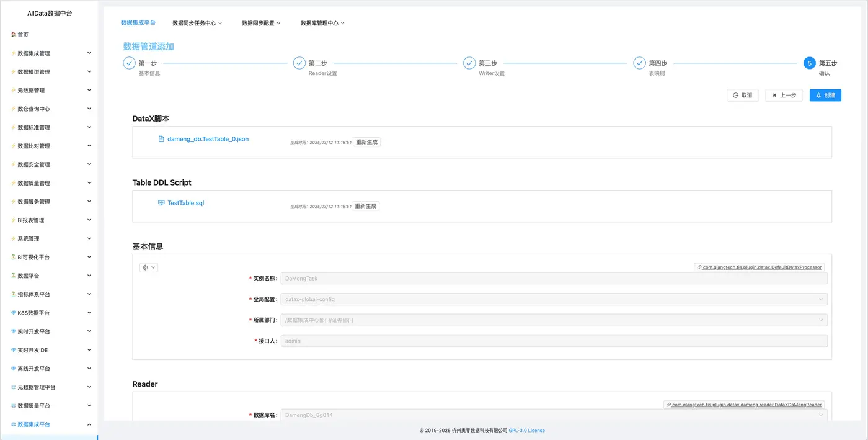Open TestTable.sql link
The image size is (868, 440).
point(185,203)
